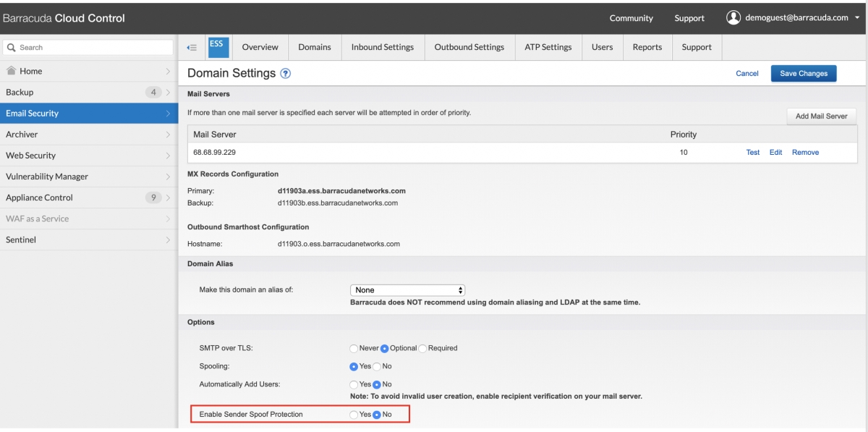Expand the Web Security chevron
Screen dimensions: 868x432
168,155
